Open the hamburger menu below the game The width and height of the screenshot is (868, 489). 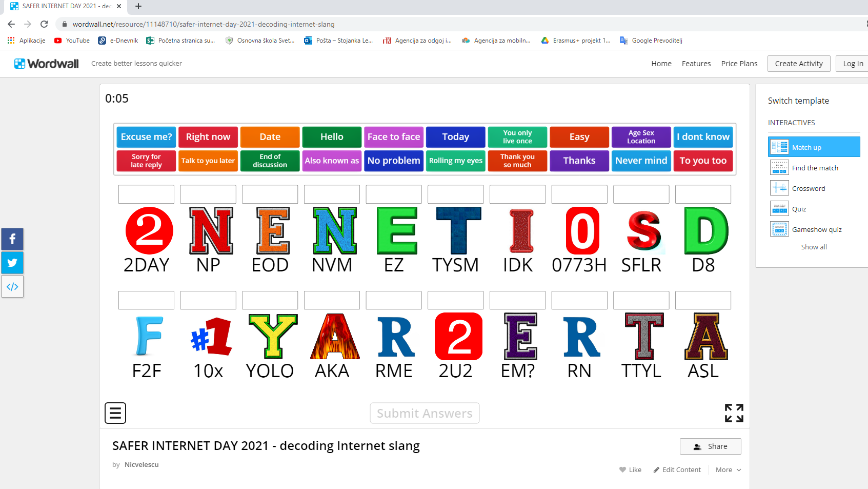click(115, 413)
